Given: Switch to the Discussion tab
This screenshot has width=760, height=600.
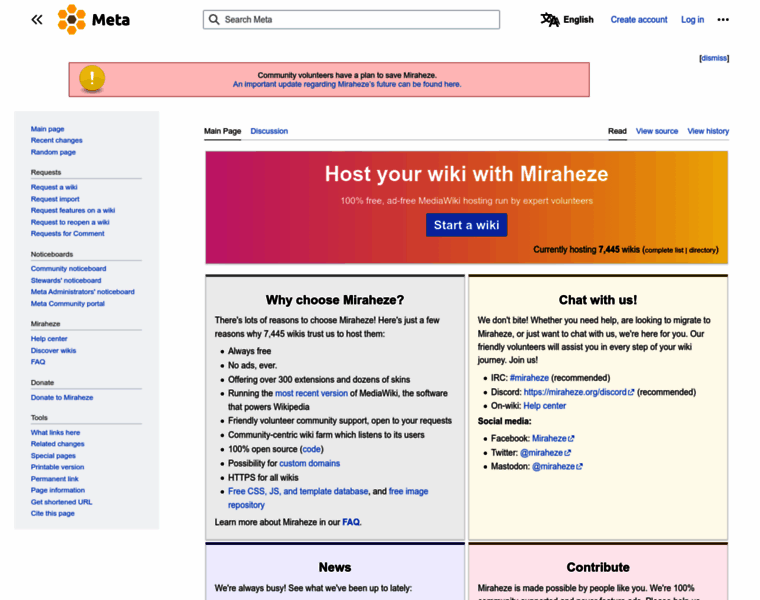Looking at the screenshot, I should [x=269, y=131].
